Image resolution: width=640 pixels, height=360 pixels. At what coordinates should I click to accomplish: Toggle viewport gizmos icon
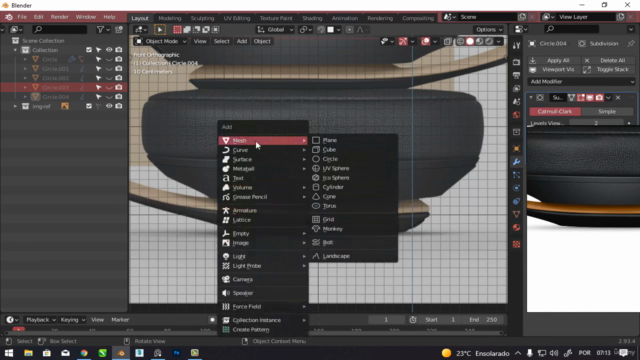[x=403, y=41]
